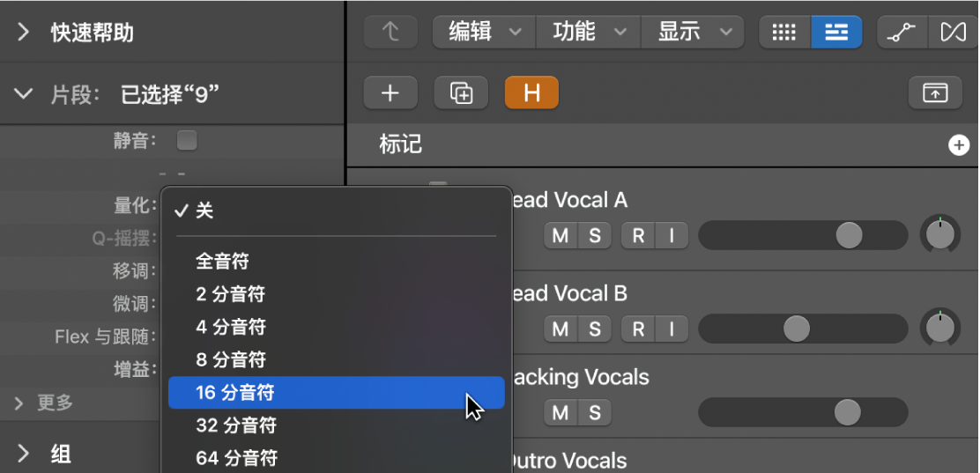Add a marker with the plus icon
Screen dimensions: 980x473
(958, 145)
